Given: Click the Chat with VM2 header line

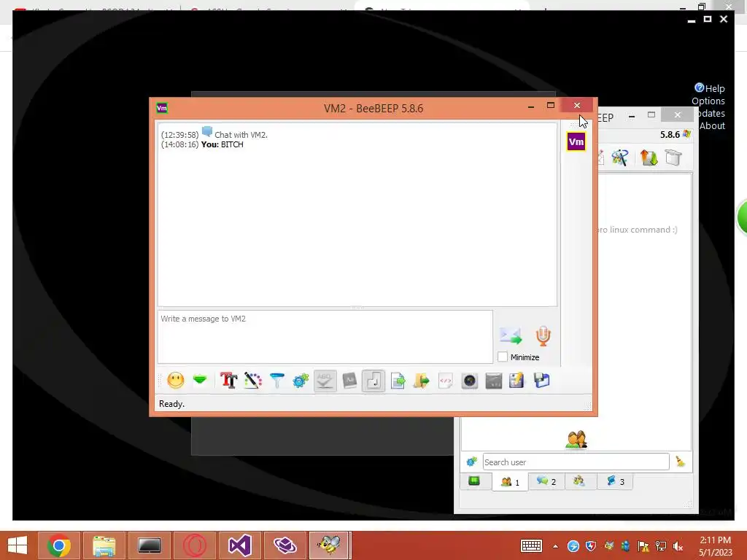Looking at the screenshot, I should tap(214, 134).
